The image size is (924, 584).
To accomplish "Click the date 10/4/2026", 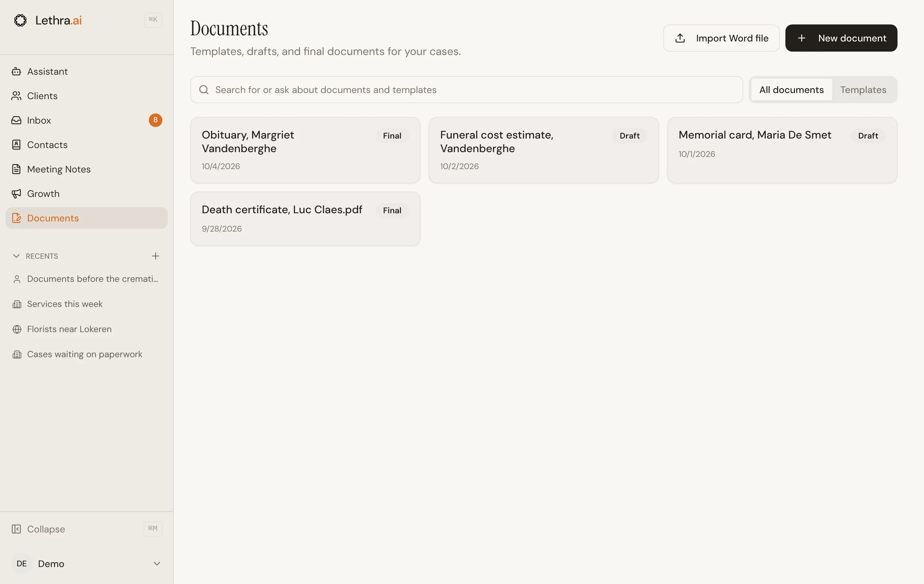I will tap(221, 166).
